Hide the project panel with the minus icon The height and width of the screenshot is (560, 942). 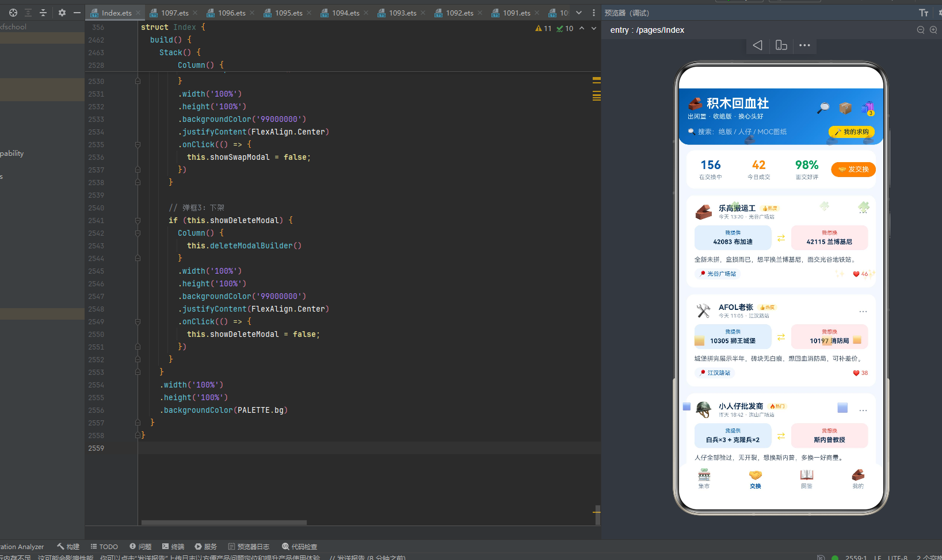coord(77,13)
